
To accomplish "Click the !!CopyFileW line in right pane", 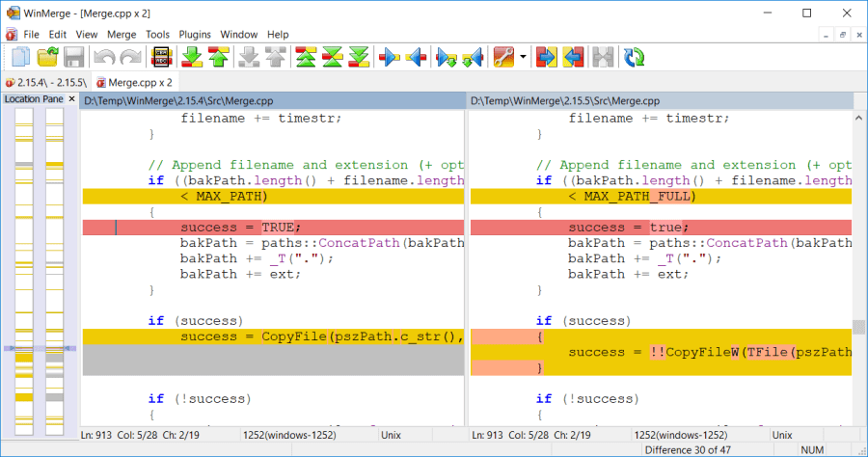I will 661,353.
